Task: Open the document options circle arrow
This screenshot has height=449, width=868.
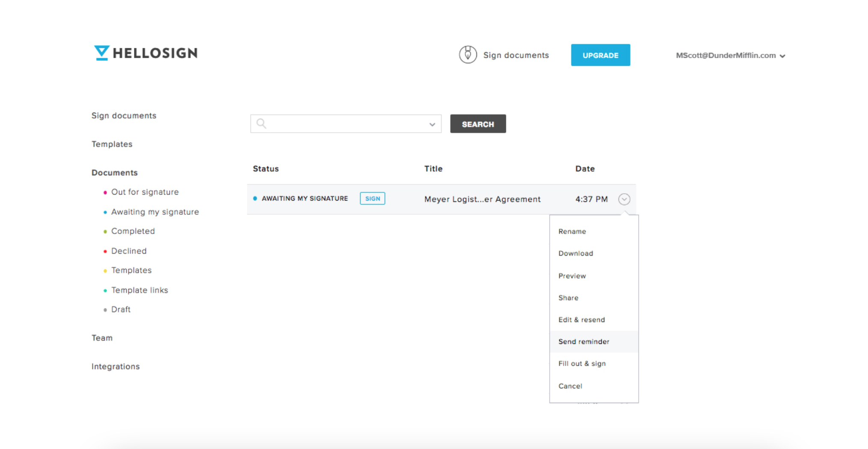Action: point(624,199)
